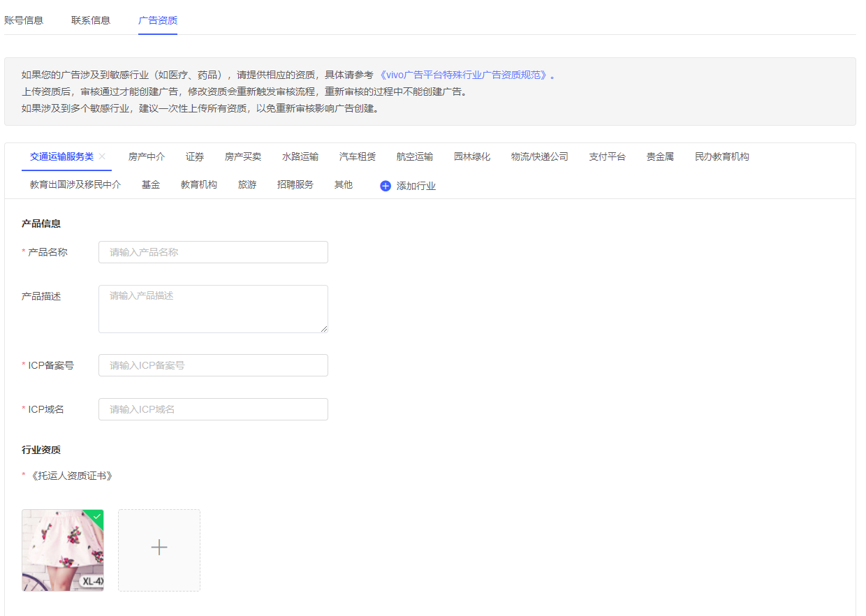Select the 教育出国涉及移民中介 tab
866x616 pixels.
[75, 185]
